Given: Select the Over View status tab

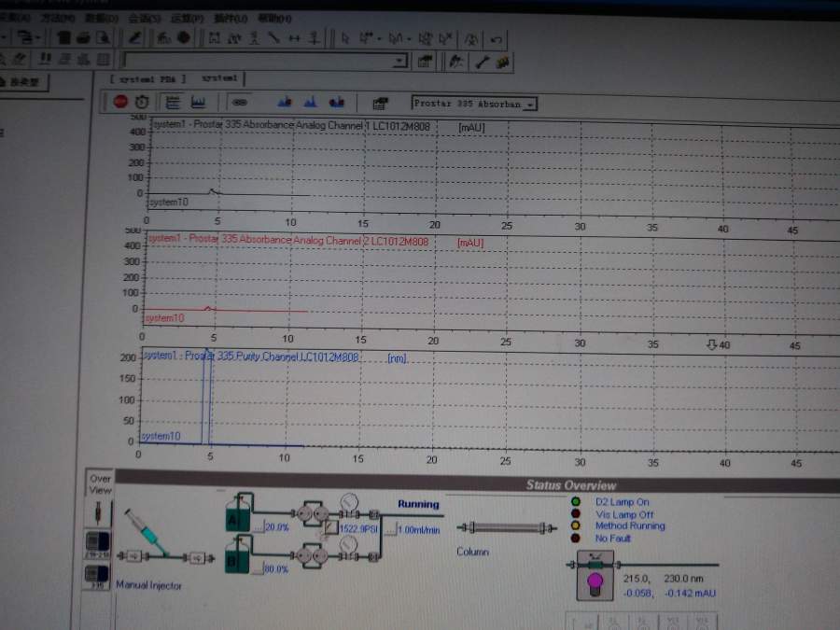Looking at the screenshot, I should point(100,484).
